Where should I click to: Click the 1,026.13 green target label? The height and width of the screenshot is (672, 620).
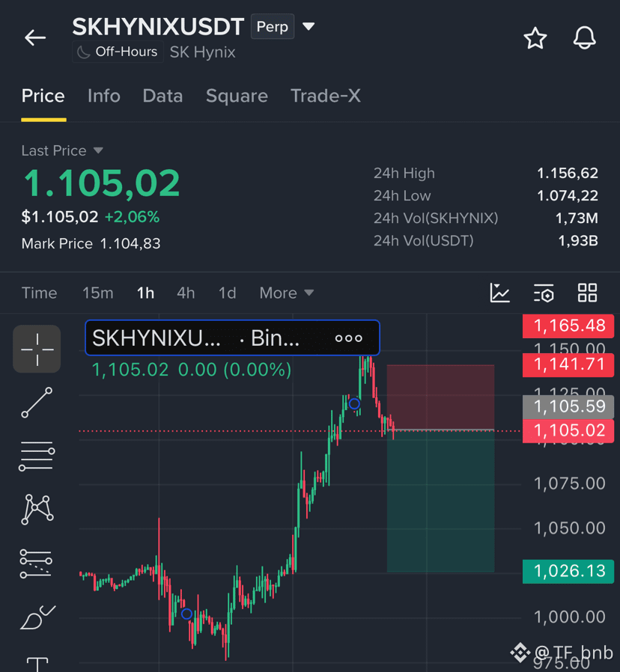[x=568, y=571]
